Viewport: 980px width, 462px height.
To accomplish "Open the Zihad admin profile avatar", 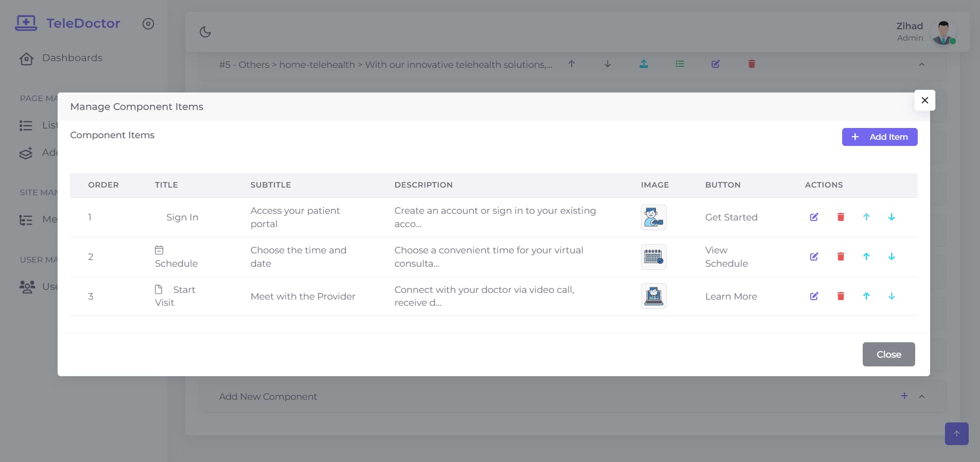I will tap(943, 32).
